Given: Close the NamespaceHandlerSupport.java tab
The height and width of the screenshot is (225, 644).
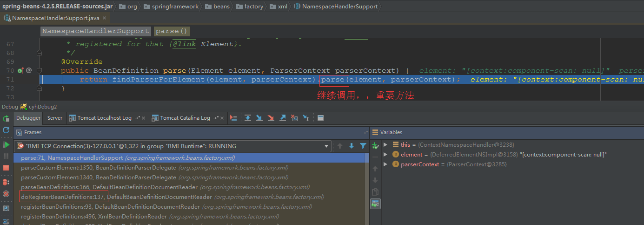Looking at the screenshot, I should [105, 19].
